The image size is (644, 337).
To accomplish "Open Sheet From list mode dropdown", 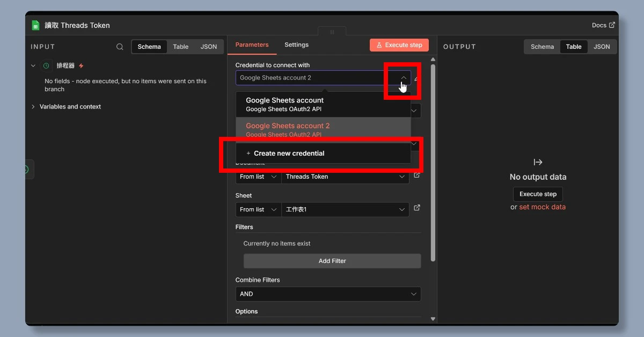I will tap(258, 209).
